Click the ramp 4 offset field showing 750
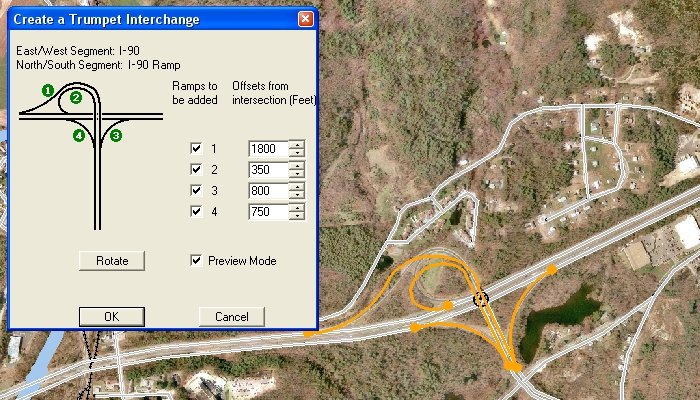 (267, 212)
